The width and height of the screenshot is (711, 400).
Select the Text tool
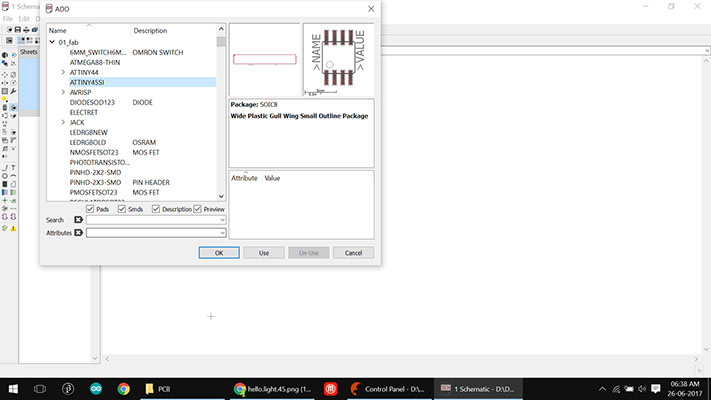(x=14, y=168)
